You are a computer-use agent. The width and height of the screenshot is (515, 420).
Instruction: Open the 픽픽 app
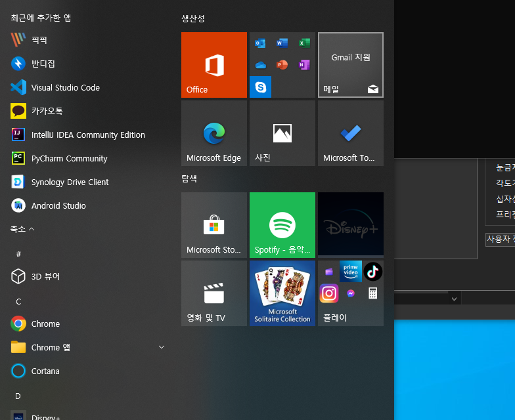[x=87, y=40]
